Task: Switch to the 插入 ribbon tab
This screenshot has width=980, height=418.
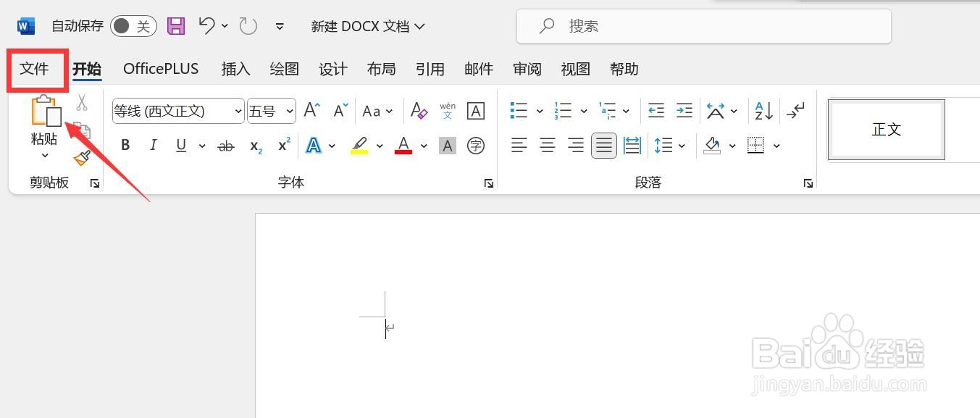Action: (235, 68)
